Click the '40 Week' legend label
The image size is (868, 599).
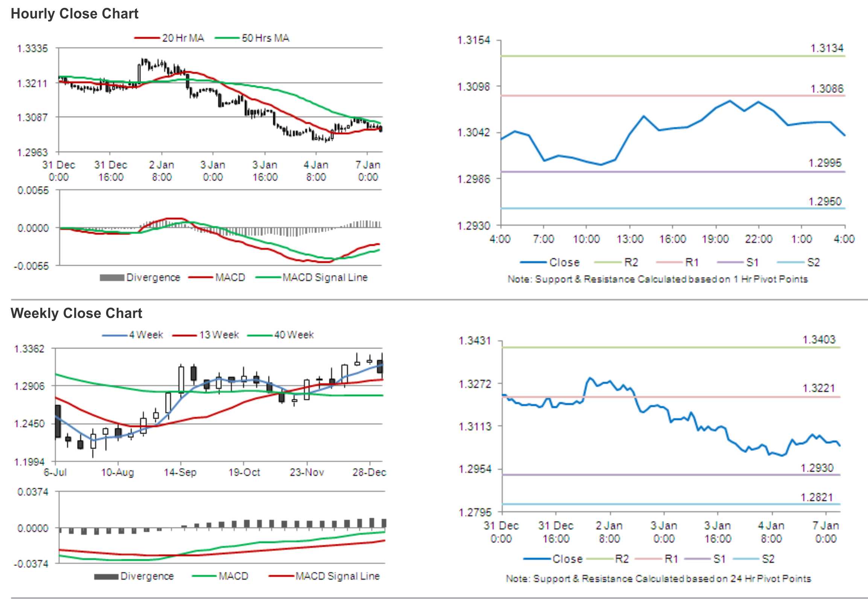(x=294, y=335)
